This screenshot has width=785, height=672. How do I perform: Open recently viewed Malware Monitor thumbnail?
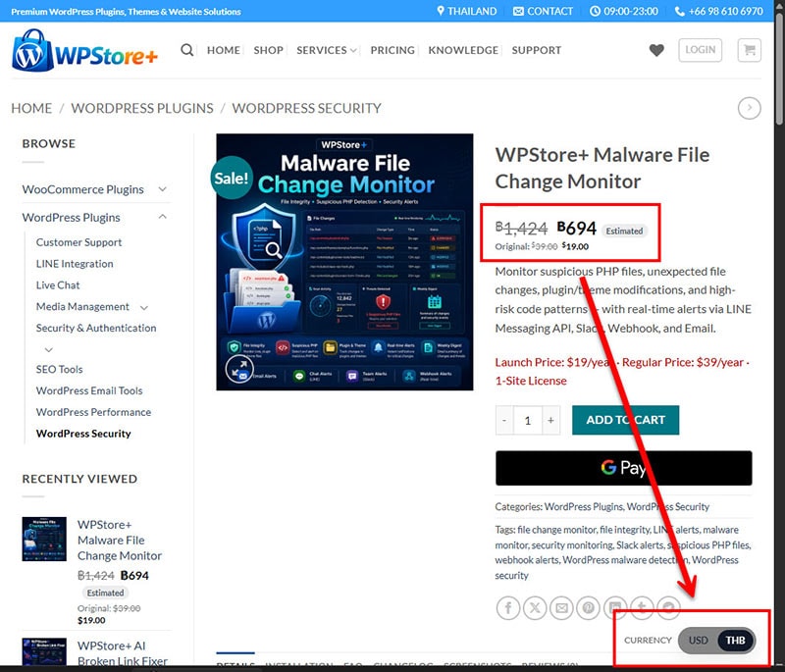coord(44,539)
